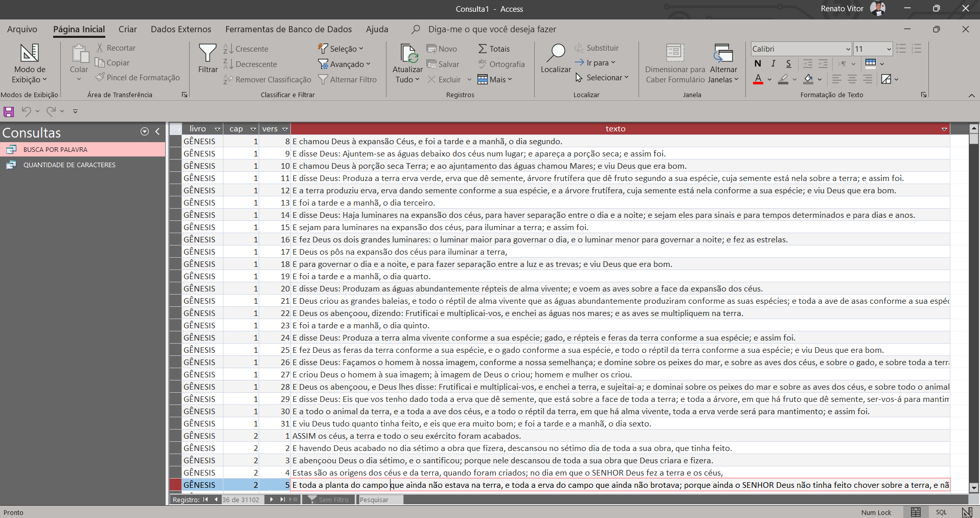Expand the texto column filter arrow
Image resolution: width=980 pixels, height=518 pixels.
point(944,129)
